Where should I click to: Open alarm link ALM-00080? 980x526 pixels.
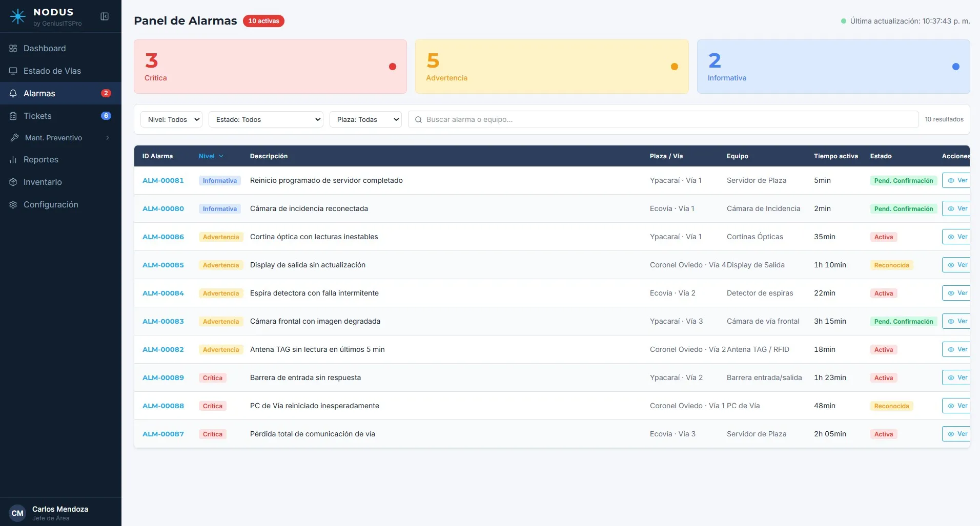coord(163,208)
